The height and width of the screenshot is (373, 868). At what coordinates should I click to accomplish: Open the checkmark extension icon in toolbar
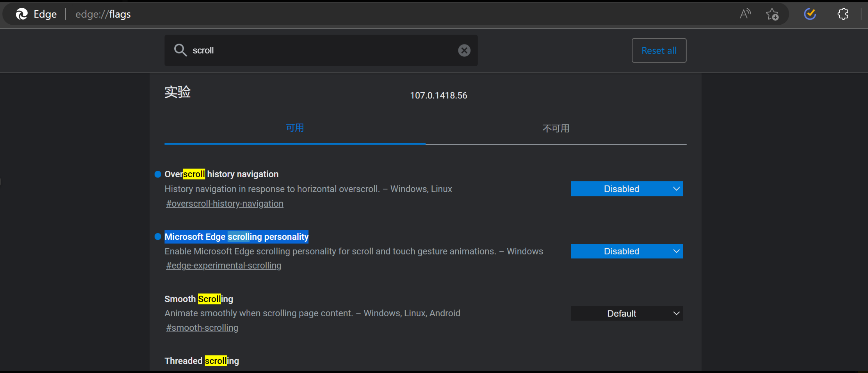point(810,14)
